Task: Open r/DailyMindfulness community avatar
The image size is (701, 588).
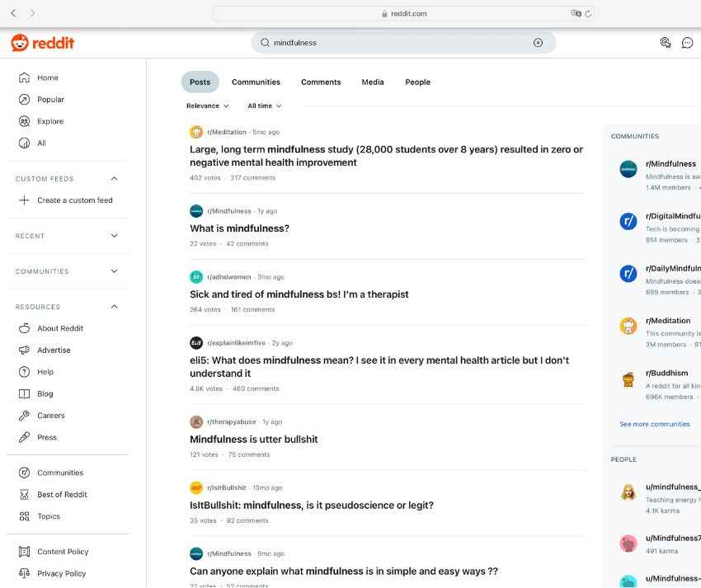Action: tap(628, 273)
